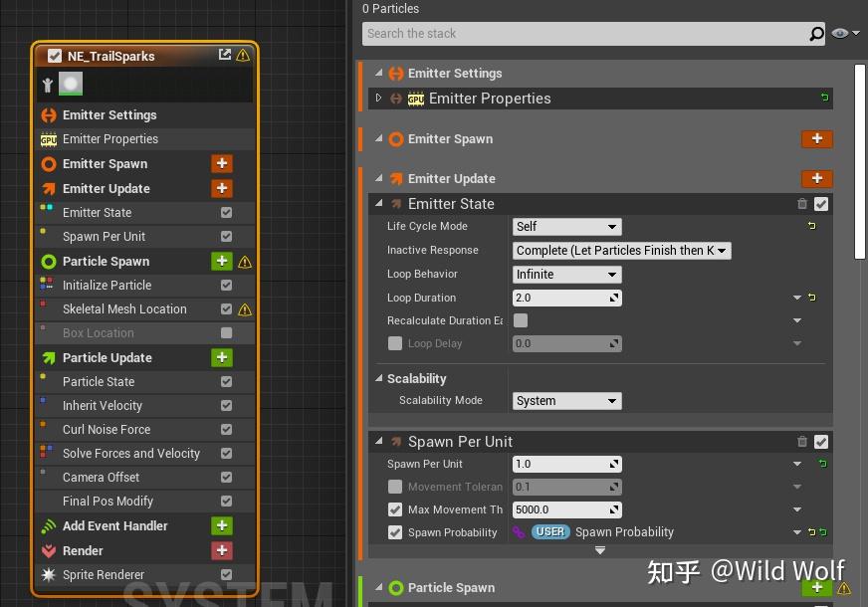
Task: Click the open-in-external-editor icon on NE_TrailSparks header
Action: tap(225, 55)
